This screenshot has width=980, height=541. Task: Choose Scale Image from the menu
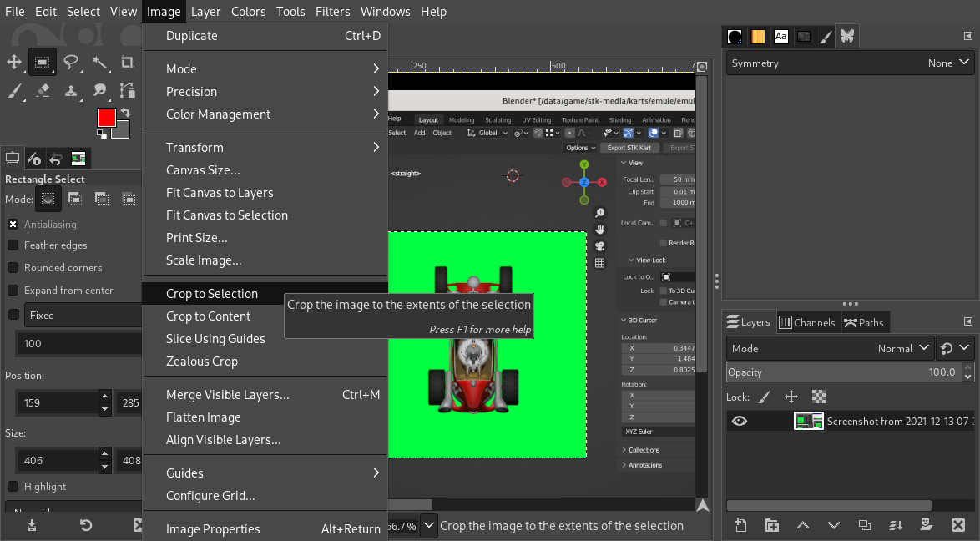[265, 260]
